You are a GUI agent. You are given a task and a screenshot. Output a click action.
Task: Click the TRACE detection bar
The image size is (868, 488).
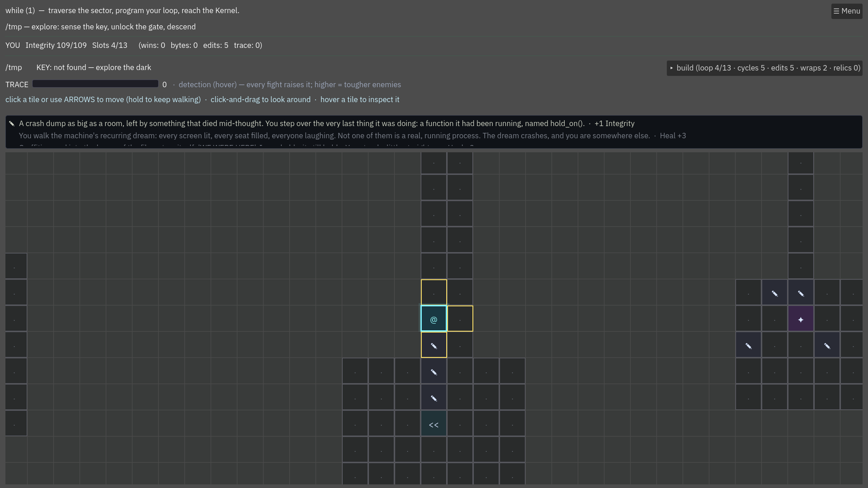pos(95,84)
